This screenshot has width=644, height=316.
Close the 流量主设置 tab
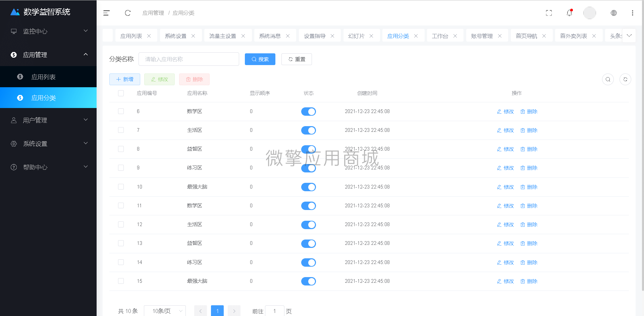tap(243, 36)
